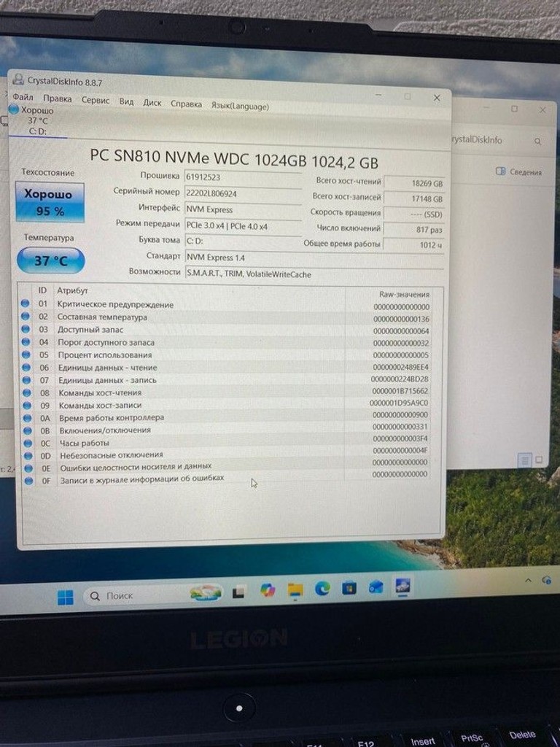This screenshot has width=560, height=747.
Task: Open File Explorer from the taskbar
Action: click(x=295, y=589)
